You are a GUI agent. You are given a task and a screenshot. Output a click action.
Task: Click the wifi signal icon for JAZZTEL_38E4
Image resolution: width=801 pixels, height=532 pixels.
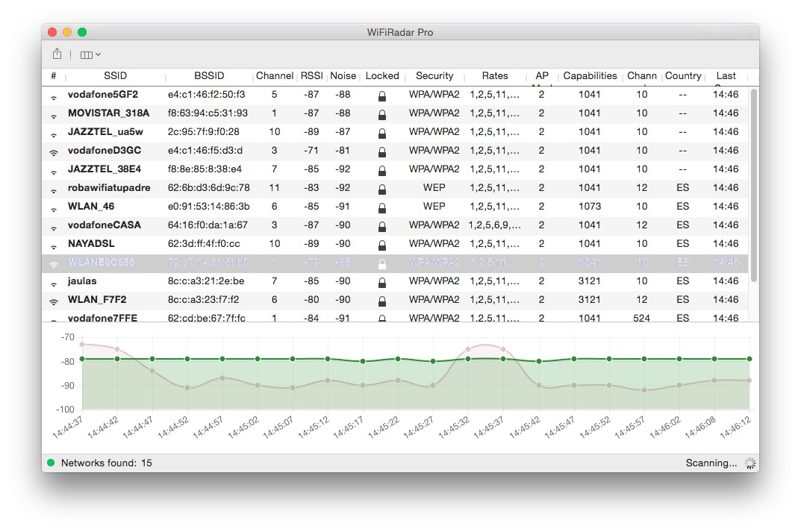click(x=53, y=172)
